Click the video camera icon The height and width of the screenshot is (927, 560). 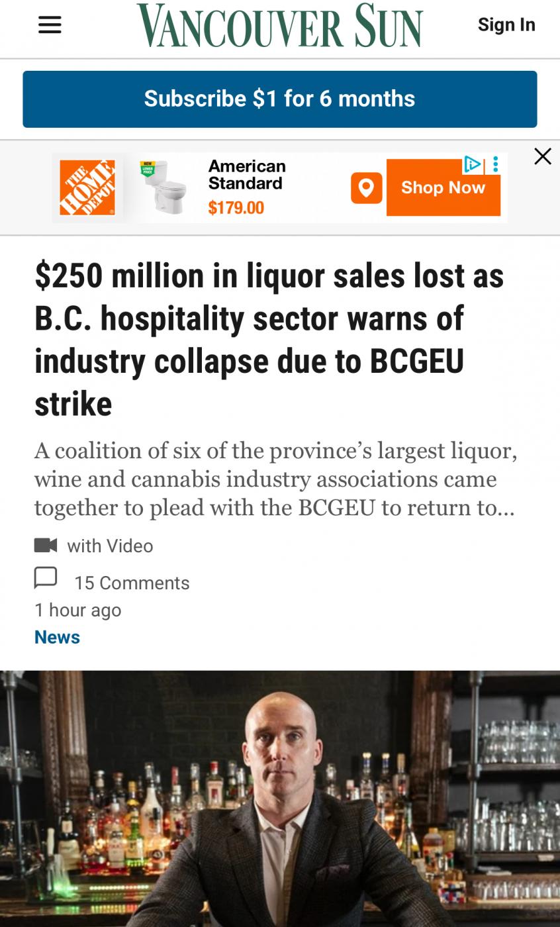pyautogui.click(x=46, y=545)
